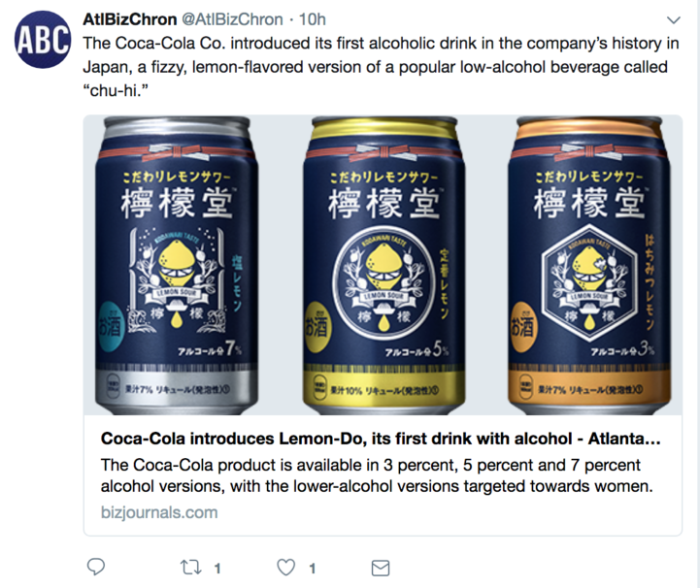Open AtlBizChron display name profile
Screen dimensions: 700x588
click(130, 19)
